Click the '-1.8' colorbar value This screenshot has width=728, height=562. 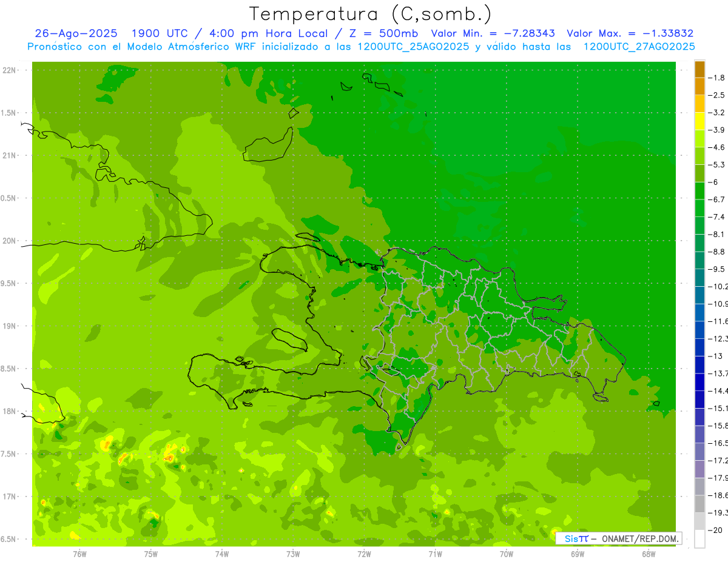point(717,78)
